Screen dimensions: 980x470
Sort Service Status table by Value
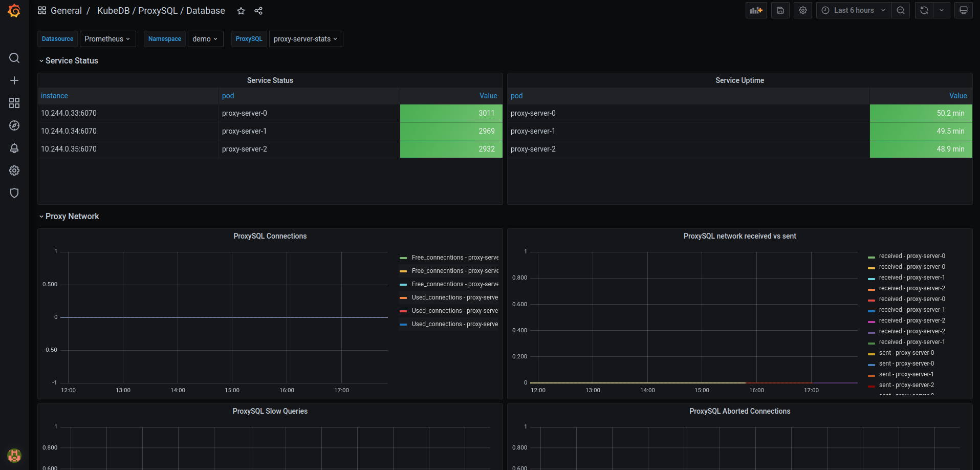pyautogui.click(x=488, y=96)
